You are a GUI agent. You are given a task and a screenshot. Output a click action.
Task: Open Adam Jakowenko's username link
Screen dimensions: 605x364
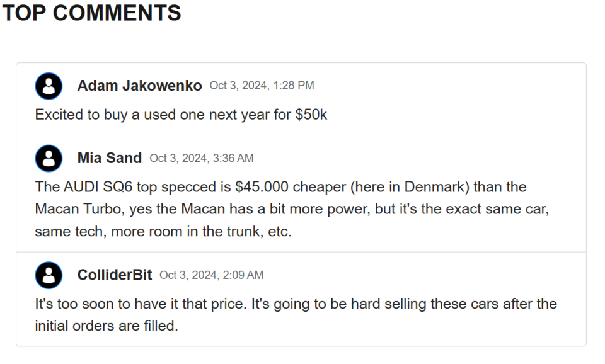click(x=139, y=86)
